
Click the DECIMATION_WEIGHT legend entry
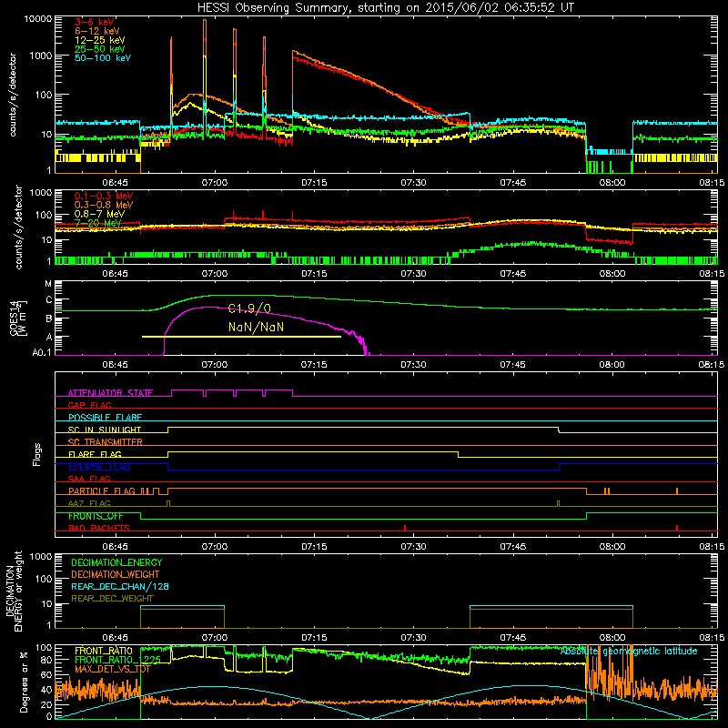116,574
